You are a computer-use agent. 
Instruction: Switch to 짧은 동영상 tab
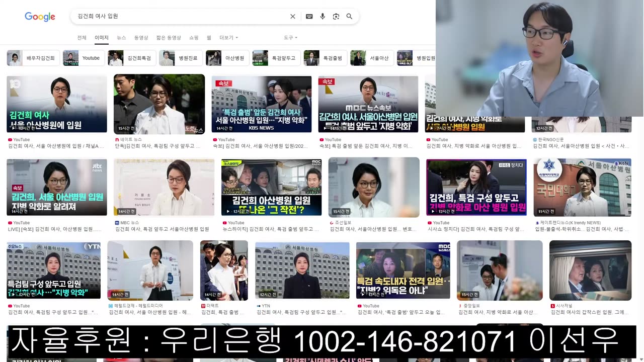point(169,38)
